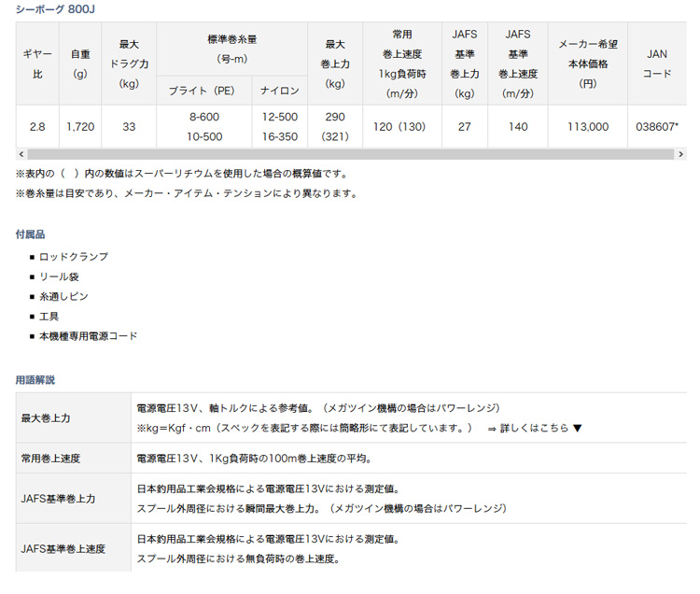Viewport: 700px width, 594px height.
Task: Click the 最大巻上力 (kg) table header
Action: coord(335,64)
